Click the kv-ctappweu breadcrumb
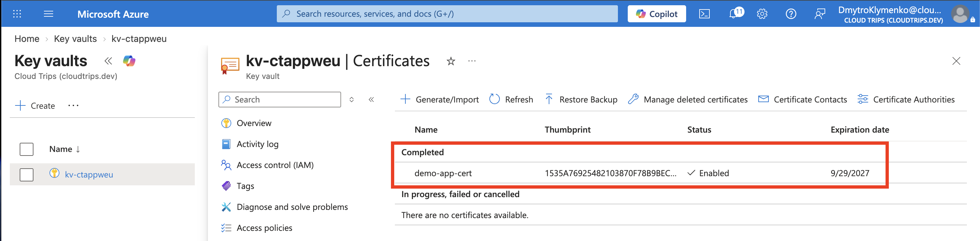Image resolution: width=980 pixels, height=241 pixels. click(x=139, y=39)
